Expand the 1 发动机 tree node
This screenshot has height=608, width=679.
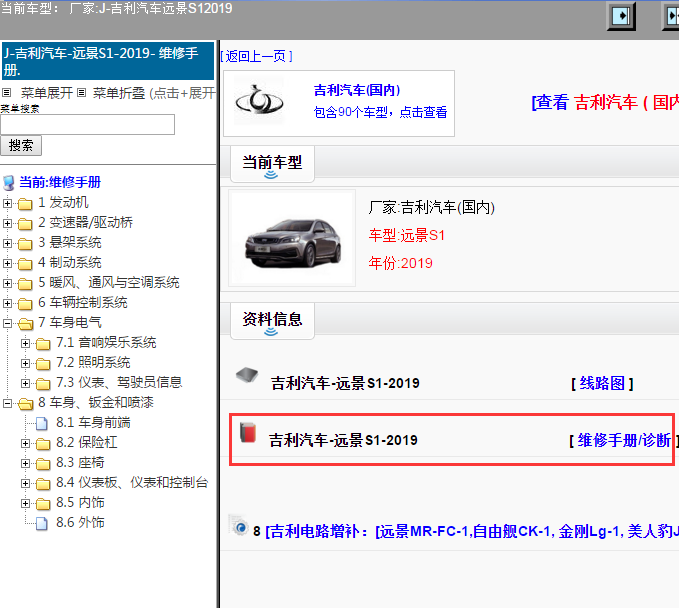pos(7,203)
